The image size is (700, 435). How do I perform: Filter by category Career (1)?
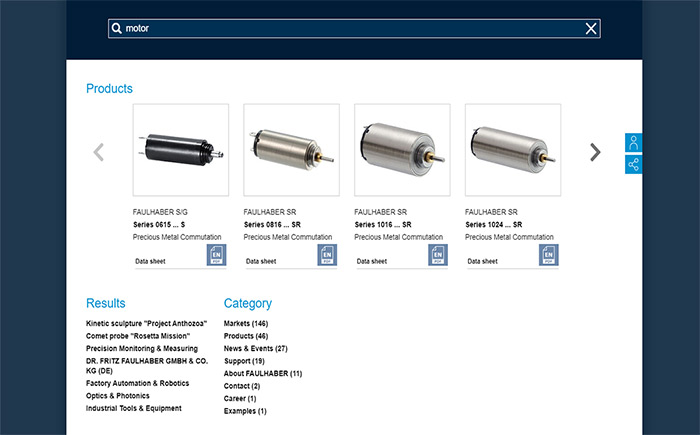[x=240, y=398]
